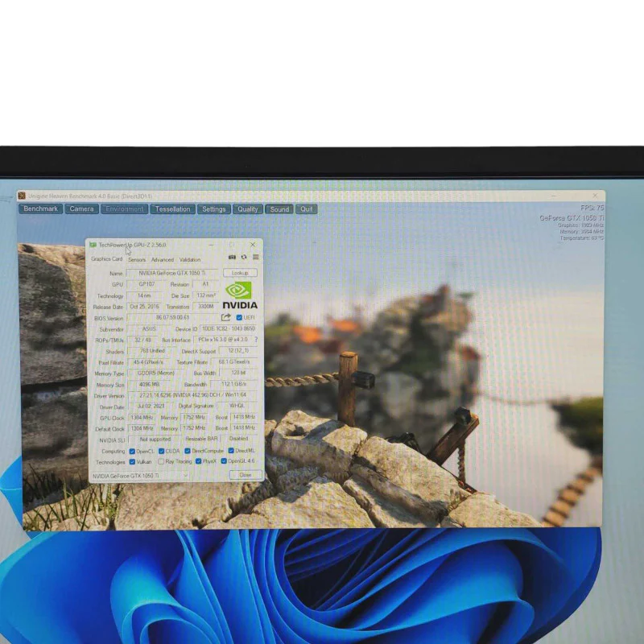
Task: Click the Tessellation button in Heaven
Action: point(172,209)
